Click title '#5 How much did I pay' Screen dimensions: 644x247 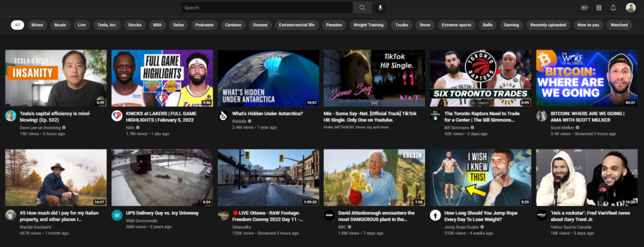tap(59, 216)
